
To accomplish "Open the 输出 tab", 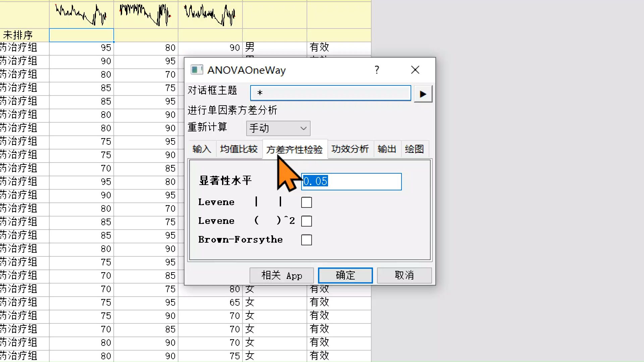I will (387, 149).
